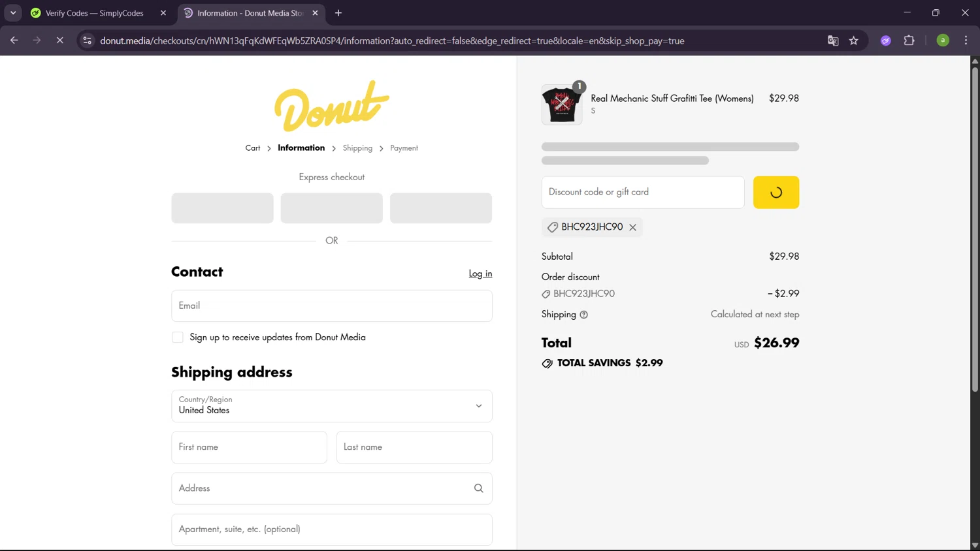Click the Order discount tag icon
The image size is (980, 551).
[x=546, y=294]
